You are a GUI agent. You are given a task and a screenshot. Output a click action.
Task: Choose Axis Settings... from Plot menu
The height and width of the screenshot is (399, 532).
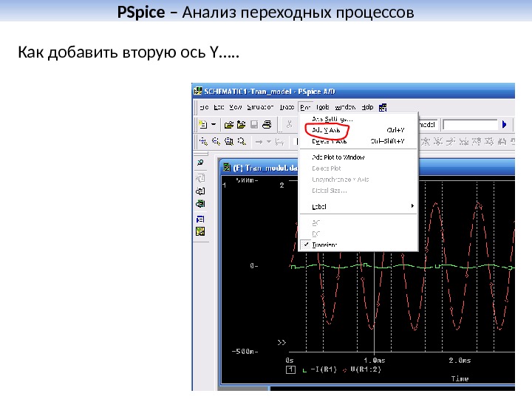358,119
